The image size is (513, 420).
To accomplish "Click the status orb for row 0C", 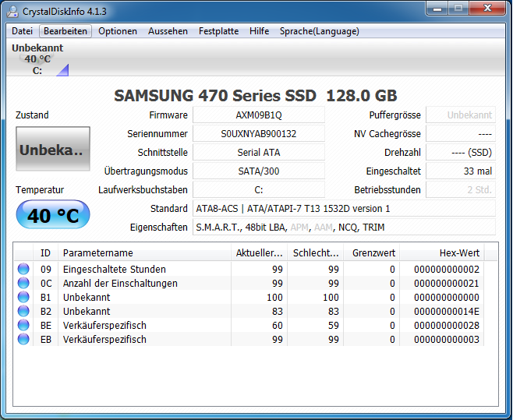I will click(x=23, y=283).
